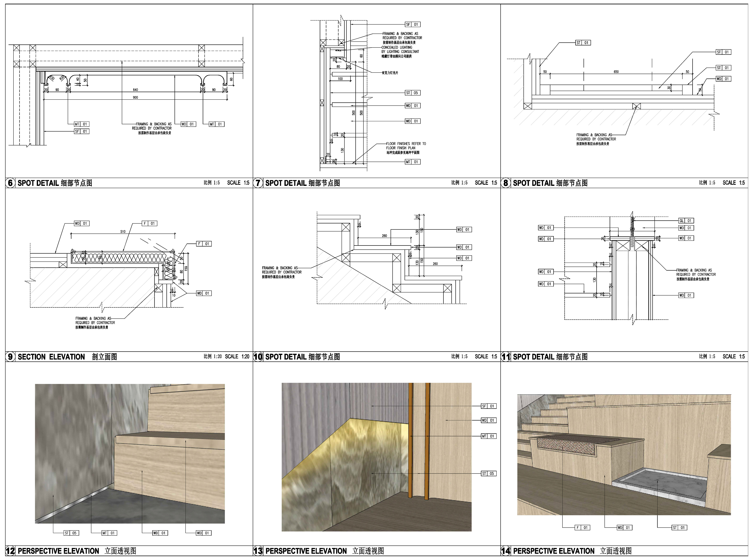Select the framing note in section 9
Image resolution: width=753 pixels, height=560 pixels.
click(95, 323)
